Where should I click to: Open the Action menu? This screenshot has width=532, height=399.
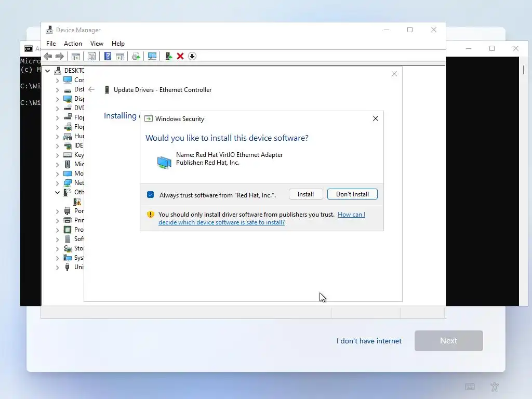73,44
